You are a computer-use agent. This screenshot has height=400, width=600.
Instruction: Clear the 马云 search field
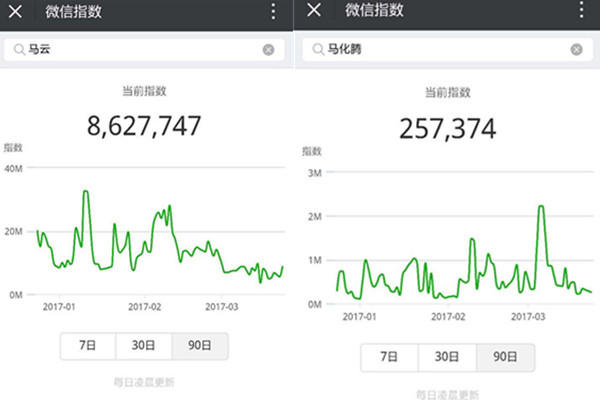coord(268,50)
